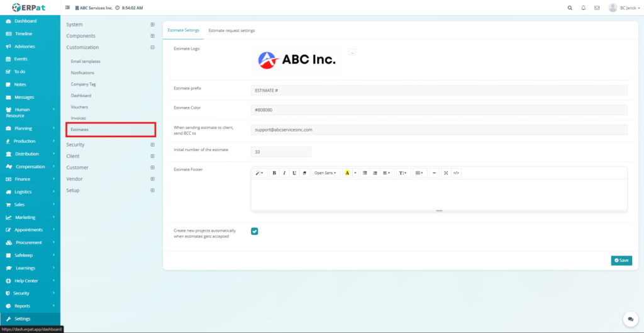This screenshot has width=644, height=333.
Task: Expand footer editor to fullscreen
Action: pyautogui.click(x=446, y=172)
